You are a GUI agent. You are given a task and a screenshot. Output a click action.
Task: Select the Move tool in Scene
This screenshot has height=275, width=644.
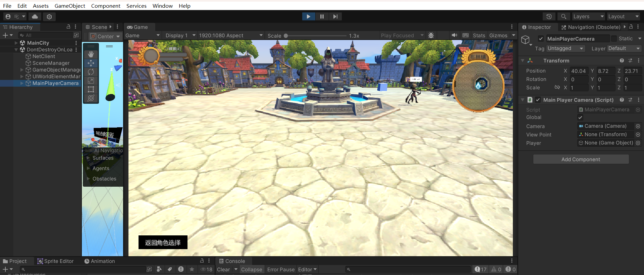[x=91, y=63]
